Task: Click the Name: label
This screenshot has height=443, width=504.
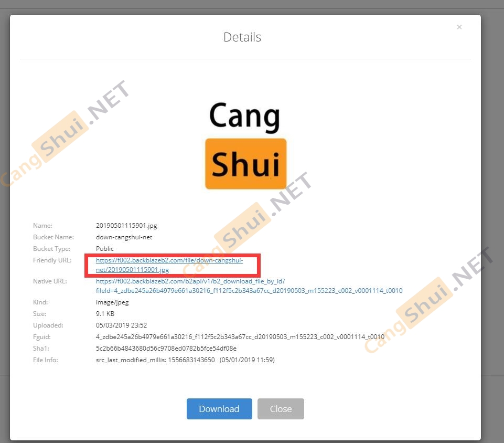Action: [42, 226]
